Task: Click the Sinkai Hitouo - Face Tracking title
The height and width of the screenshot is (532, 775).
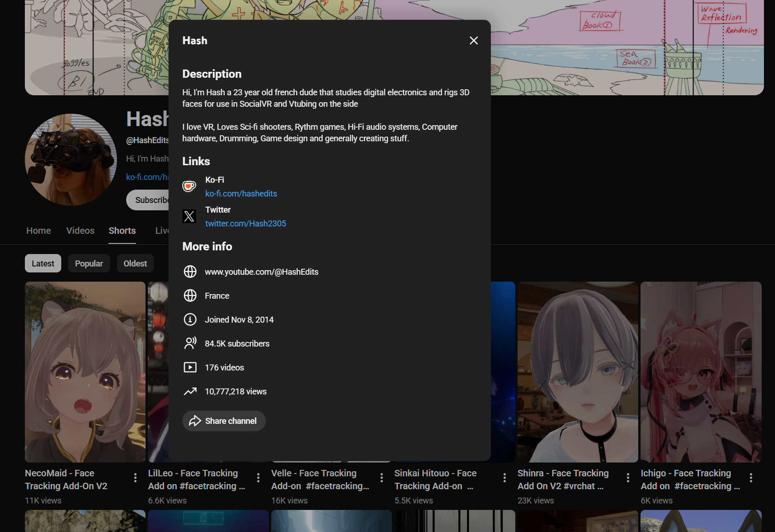Action: point(436,480)
